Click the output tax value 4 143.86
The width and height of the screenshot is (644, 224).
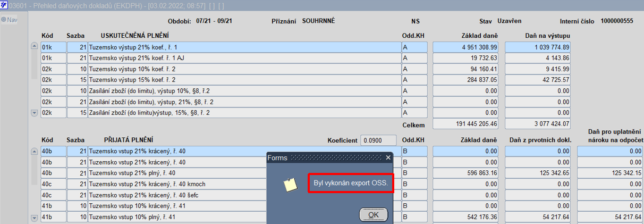[x=538, y=58]
